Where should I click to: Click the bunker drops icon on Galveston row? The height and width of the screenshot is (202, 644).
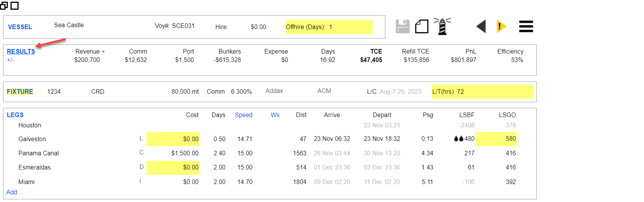(458, 139)
